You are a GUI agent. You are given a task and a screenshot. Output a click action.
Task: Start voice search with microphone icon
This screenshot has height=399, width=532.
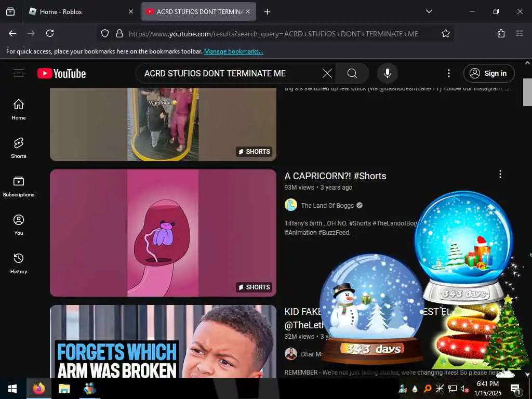pos(388,73)
